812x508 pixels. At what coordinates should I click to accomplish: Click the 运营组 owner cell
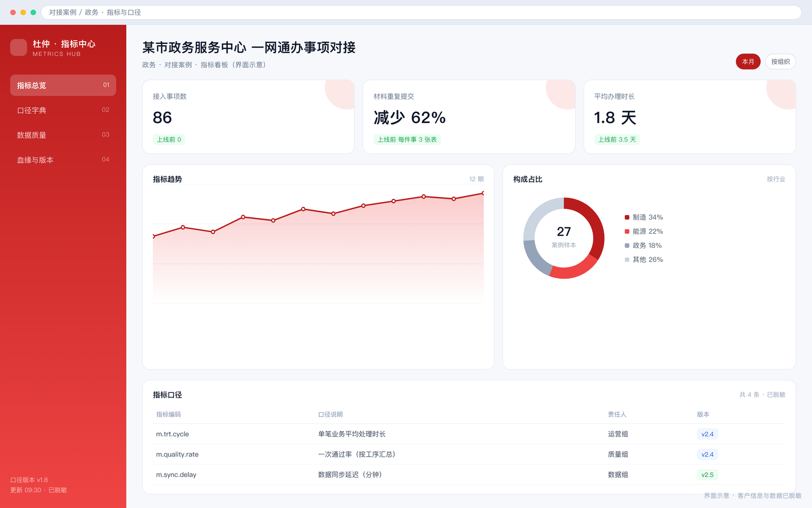pos(618,434)
